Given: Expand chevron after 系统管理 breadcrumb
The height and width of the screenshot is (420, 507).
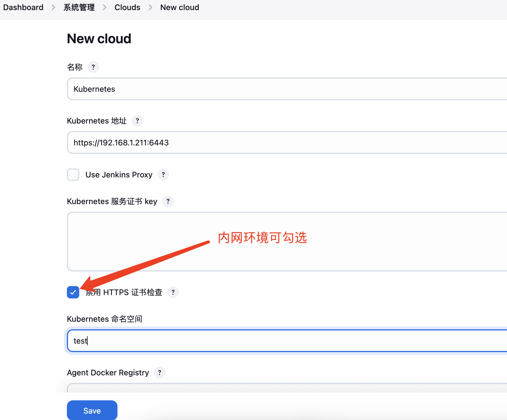Looking at the screenshot, I should point(105,7).
